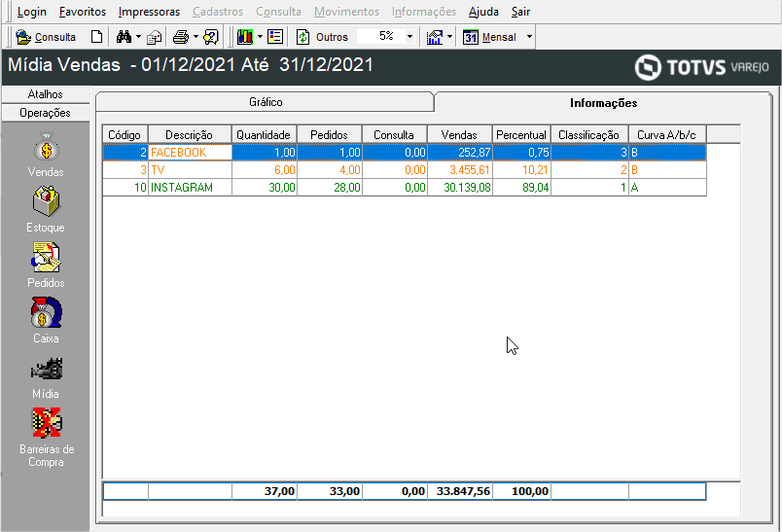Sort by the Código column header
782x532 pixels.
[124, 134]
